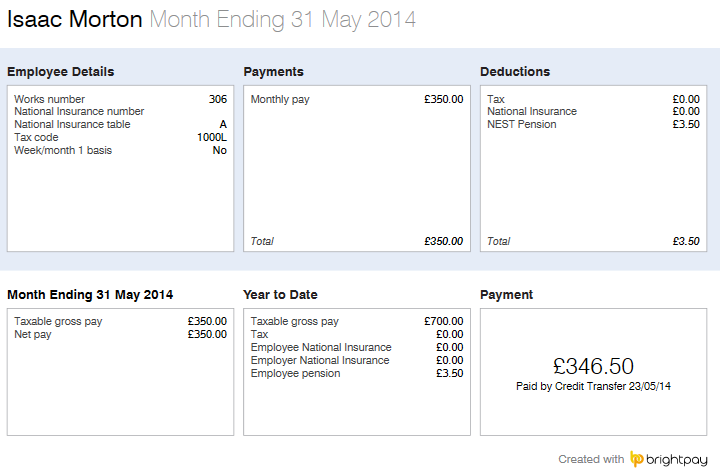720x472 pixels.
Task: Click the Works number value 306
Action: [x=218, y=99]
